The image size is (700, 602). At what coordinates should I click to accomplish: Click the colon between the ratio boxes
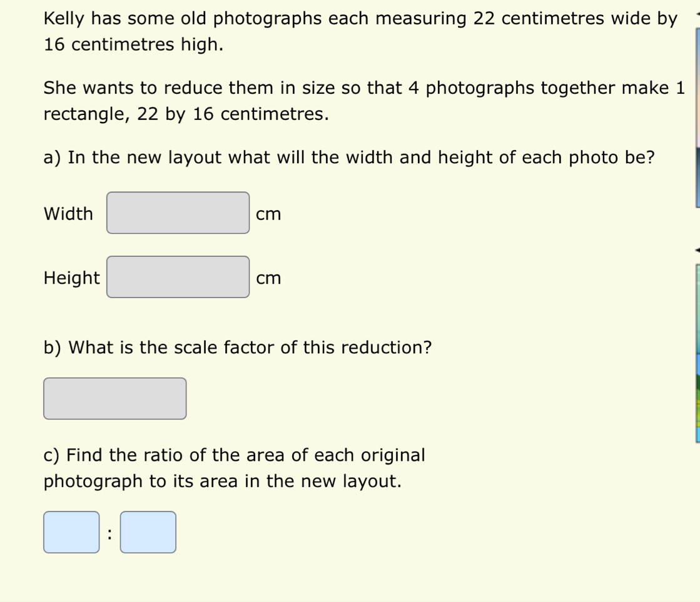(x=110, y=534)
